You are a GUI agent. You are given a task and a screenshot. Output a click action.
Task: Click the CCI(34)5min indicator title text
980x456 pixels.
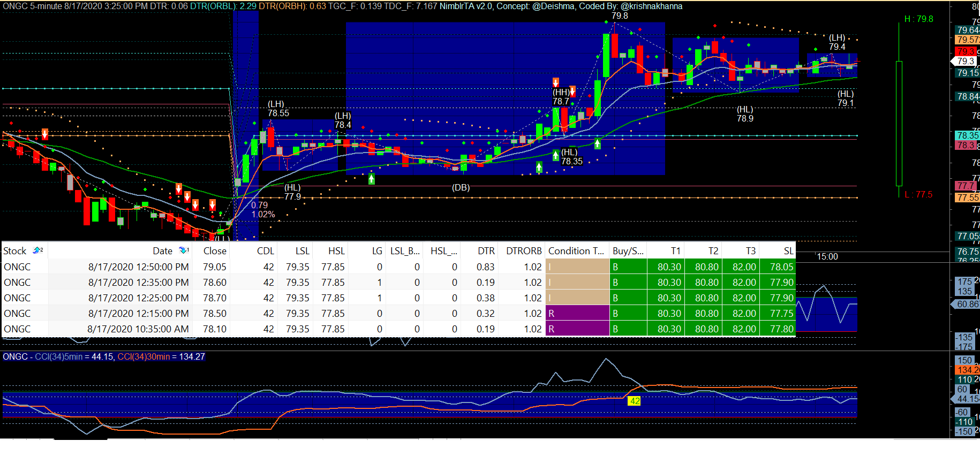[x=59, y=357]
